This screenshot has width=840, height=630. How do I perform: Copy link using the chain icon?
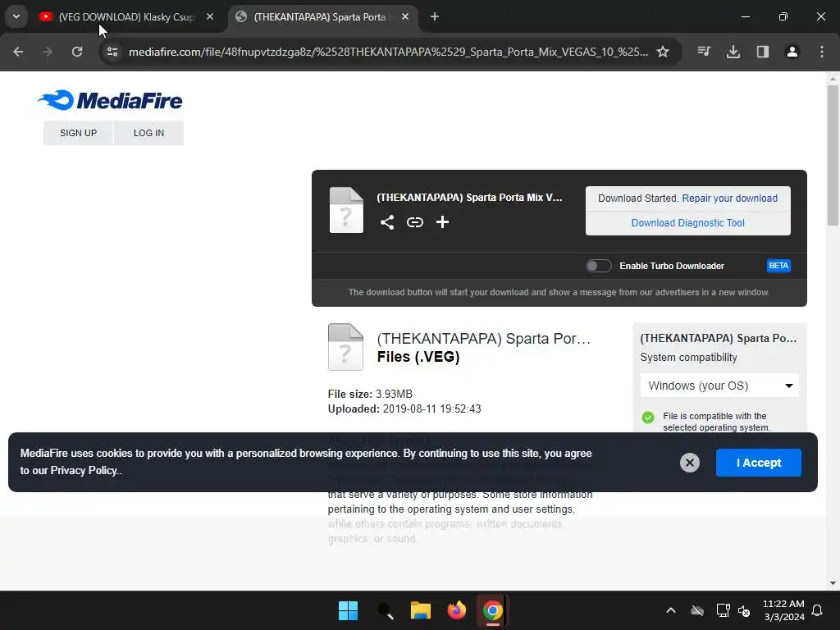[414, 222]
